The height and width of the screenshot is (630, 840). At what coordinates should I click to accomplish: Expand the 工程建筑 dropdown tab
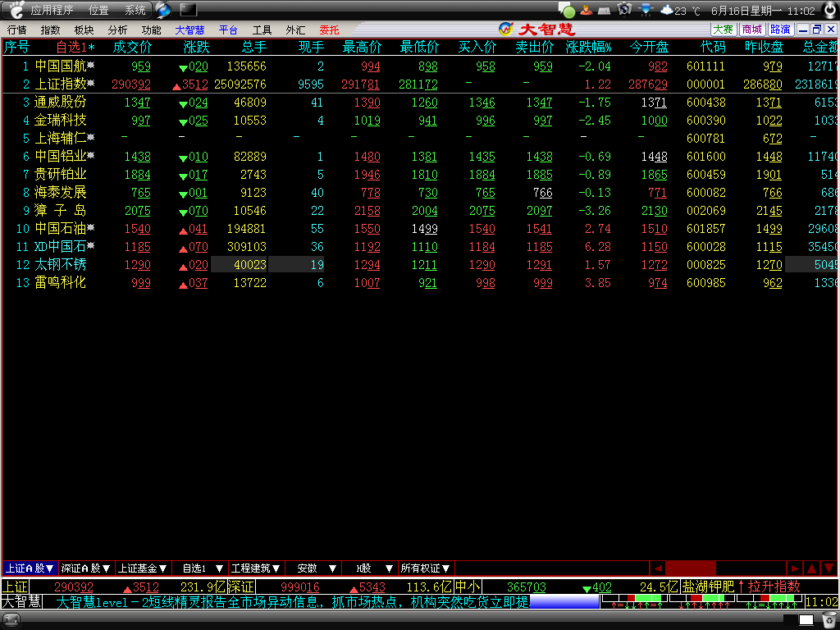(x=256, y=568)
